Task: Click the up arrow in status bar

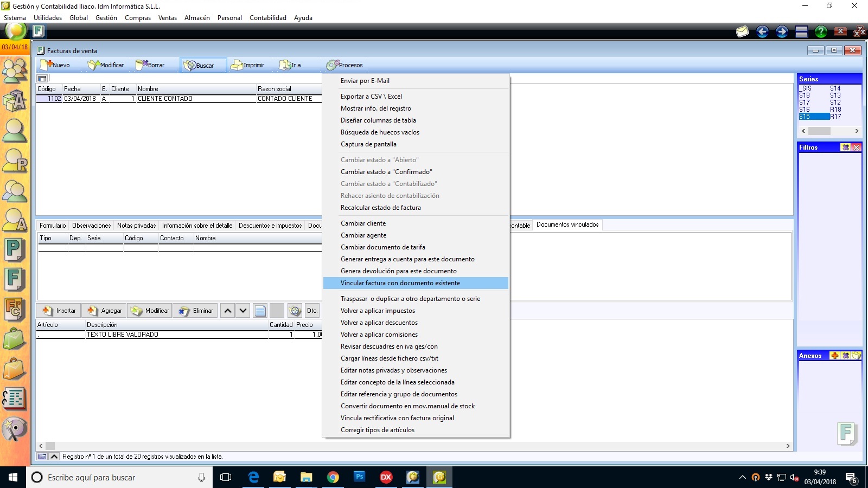Action: (54, 457)
